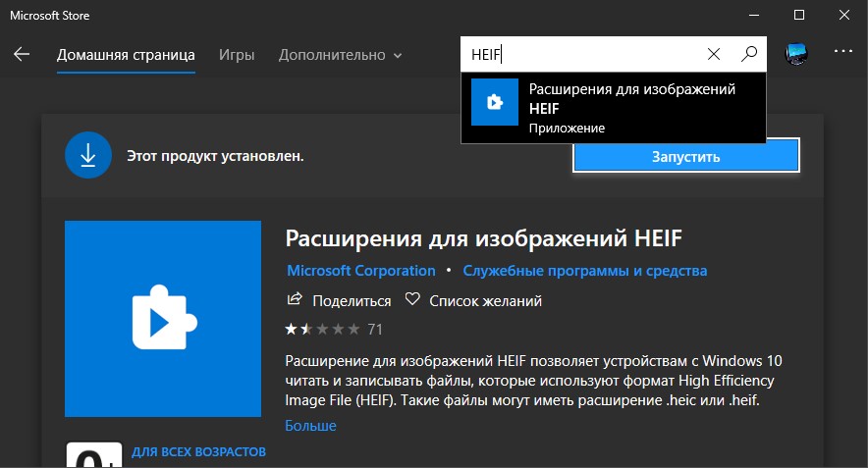Click the large HEIF app tile image
868x468 pixels.
point(163,319)
